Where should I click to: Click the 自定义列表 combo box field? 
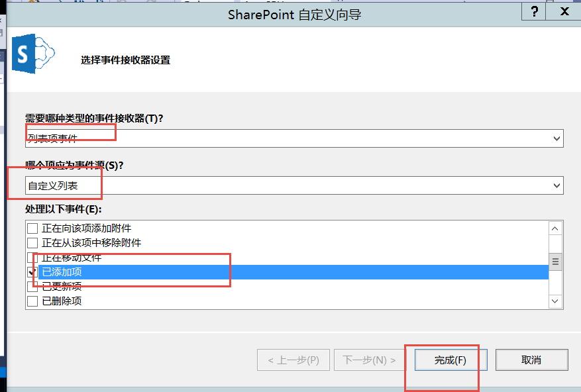tap(294, 185)
